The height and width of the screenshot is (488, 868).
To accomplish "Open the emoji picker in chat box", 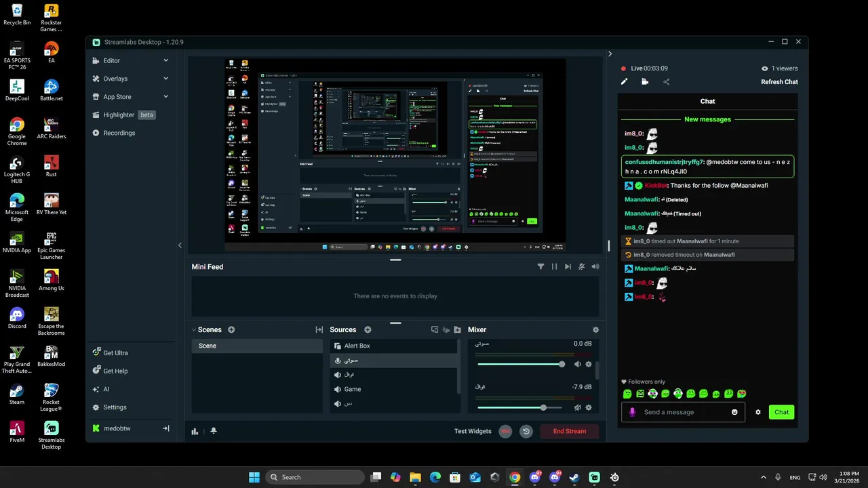I will tap(734, 412).
